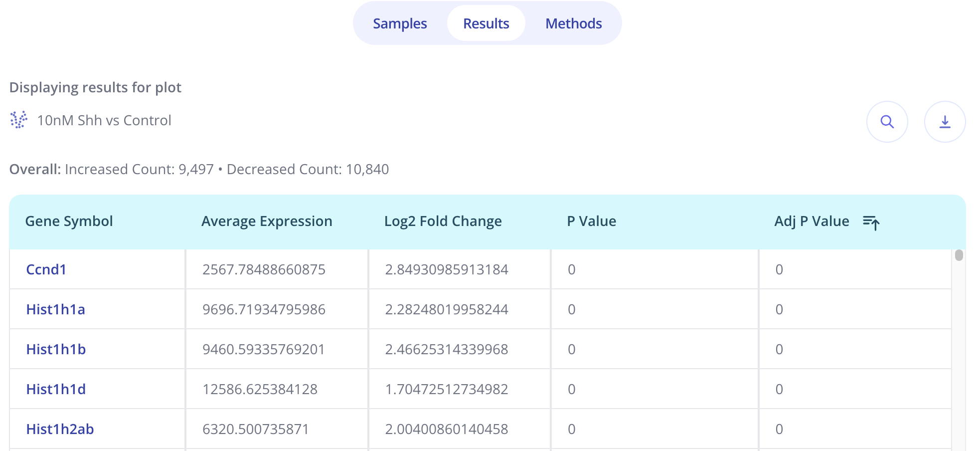Viewport: 980px width, 451px height.
Task: Open the Hist1h1a gene link
Action: point(55,309)
